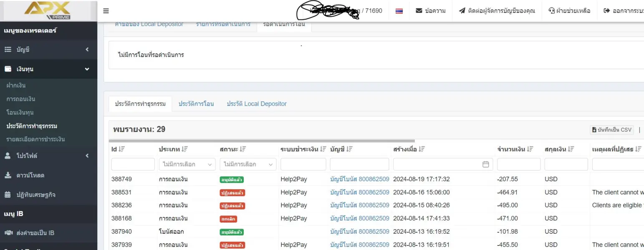Click 'Clients are eligible' rejection reason text
The height and width of the screenshot is (250, 644).
[618, 205]
